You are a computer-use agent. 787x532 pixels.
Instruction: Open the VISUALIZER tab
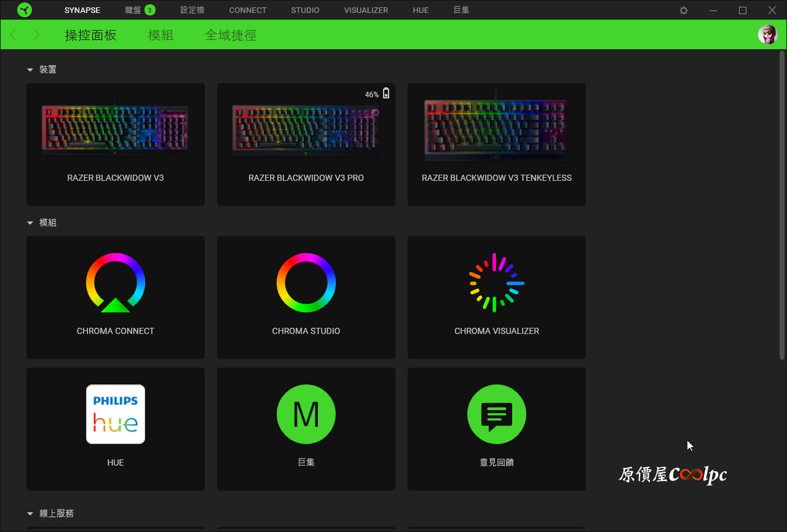[366, 10]
